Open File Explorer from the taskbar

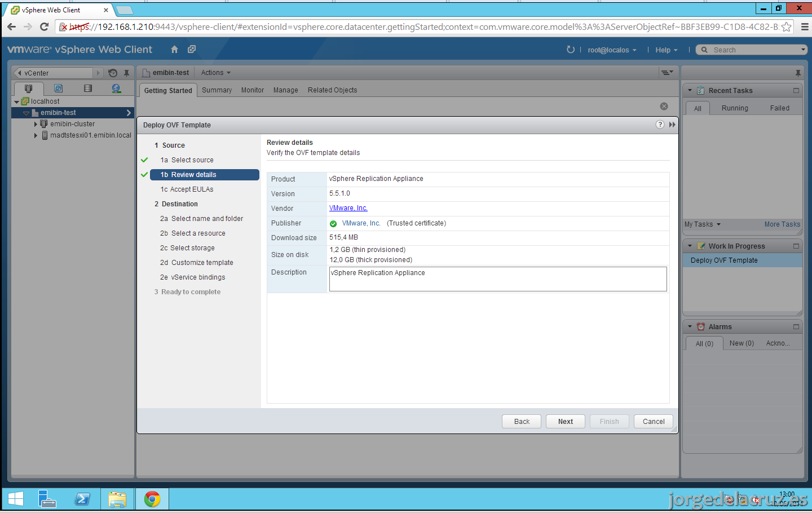point(117,499)
